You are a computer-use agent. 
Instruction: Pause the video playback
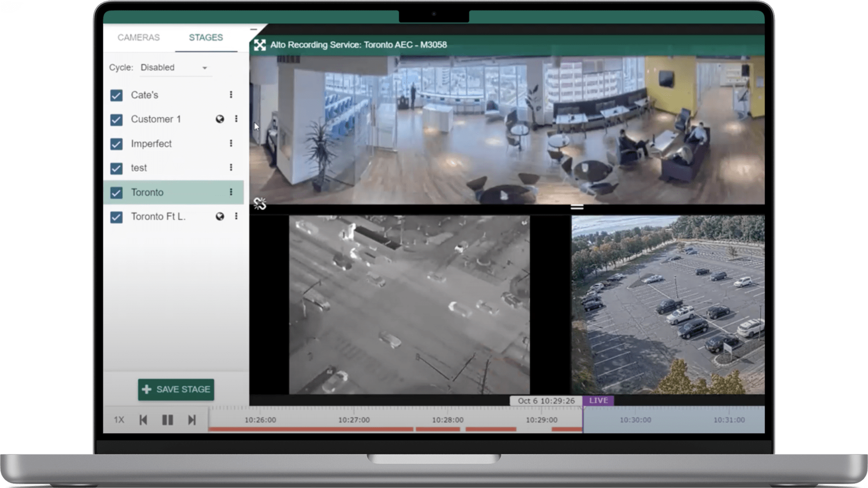click(x=167, y=420)
